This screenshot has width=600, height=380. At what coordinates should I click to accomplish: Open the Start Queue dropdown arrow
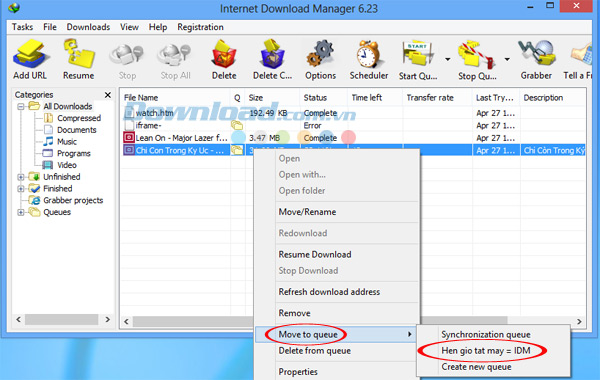tap(447, 59)
